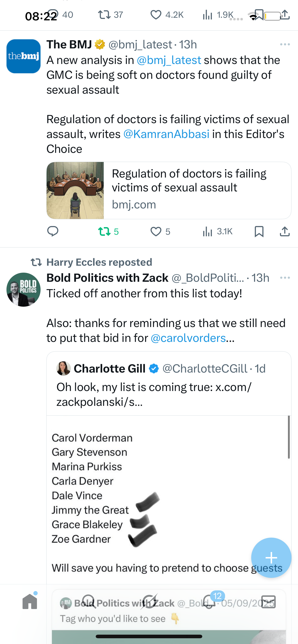The width and height of the screenshot is (298, 644).
Task: Open the bmj.com article link card
Action: pyautogui.click(x=169, y=190)
